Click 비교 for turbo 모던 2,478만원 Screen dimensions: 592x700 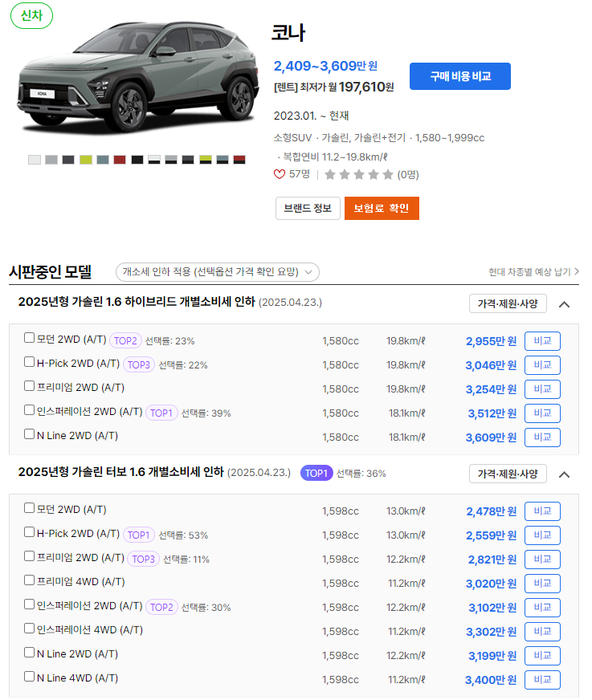tap(542, 511)
